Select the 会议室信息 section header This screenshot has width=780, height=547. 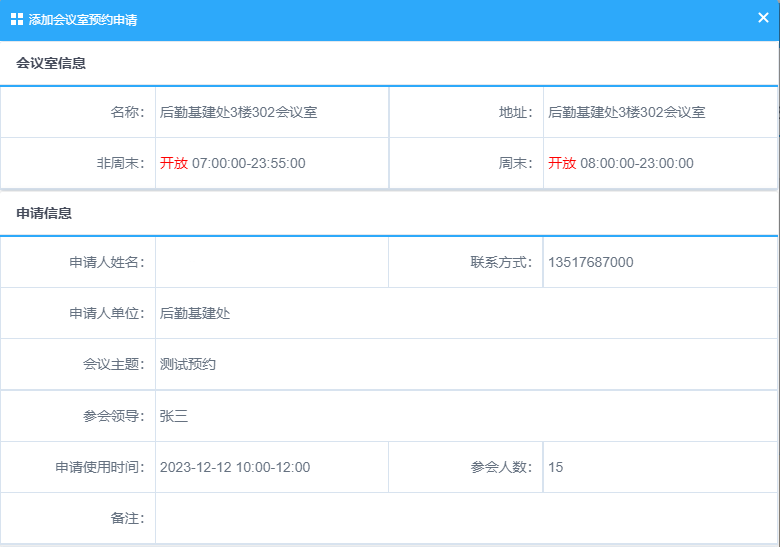point(51,63)
